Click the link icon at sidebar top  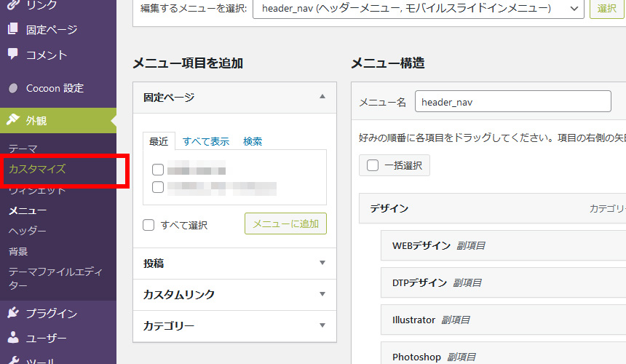tap(12, 5)
